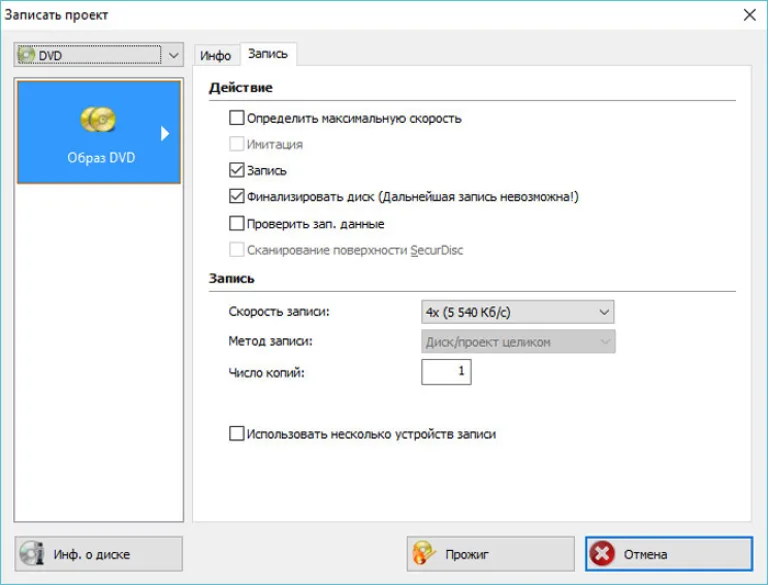768x585 pixels.
Task: Uncheck the Запись checkbox
Action: click(x=237, y=170)
